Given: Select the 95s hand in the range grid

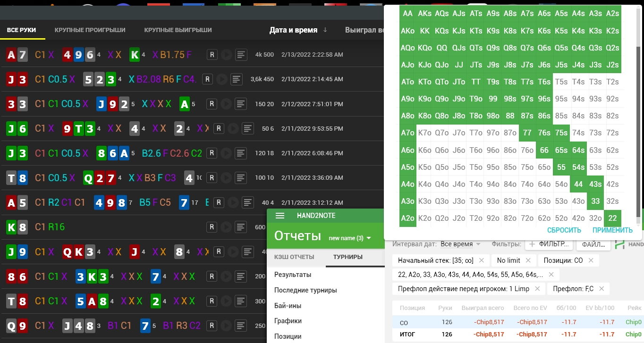Looking at the screenshot, I should click(561, 99).
